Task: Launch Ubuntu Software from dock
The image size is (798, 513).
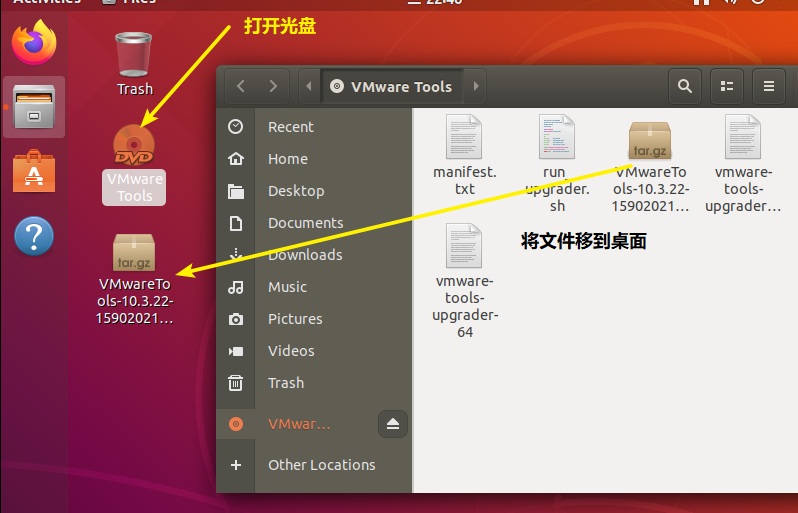Action: (x=34, y=172)
